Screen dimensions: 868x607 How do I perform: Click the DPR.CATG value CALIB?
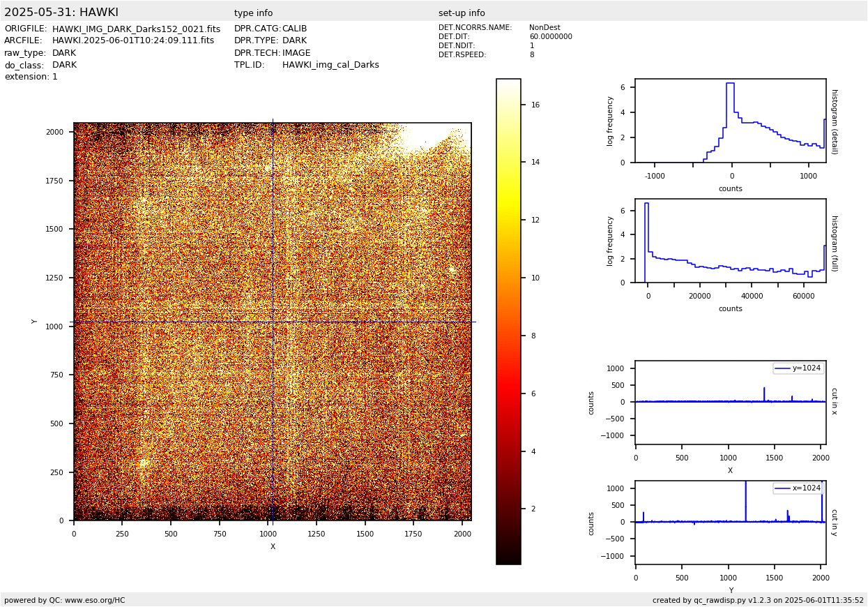click(294, 29)
